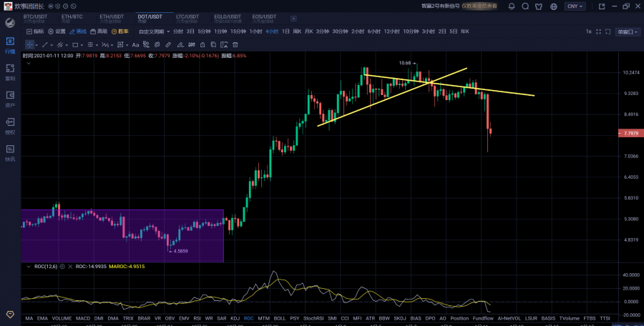Screen dimensions: 644x326
Task: Select the wave pattern drawing tool
Action: (x=105, y=45)
